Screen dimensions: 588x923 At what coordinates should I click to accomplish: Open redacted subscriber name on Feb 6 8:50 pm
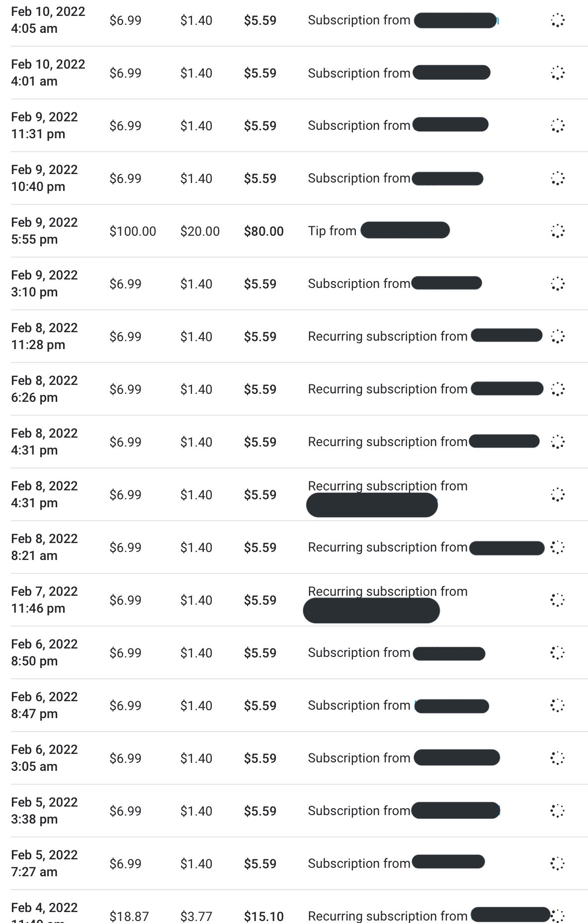449,653
